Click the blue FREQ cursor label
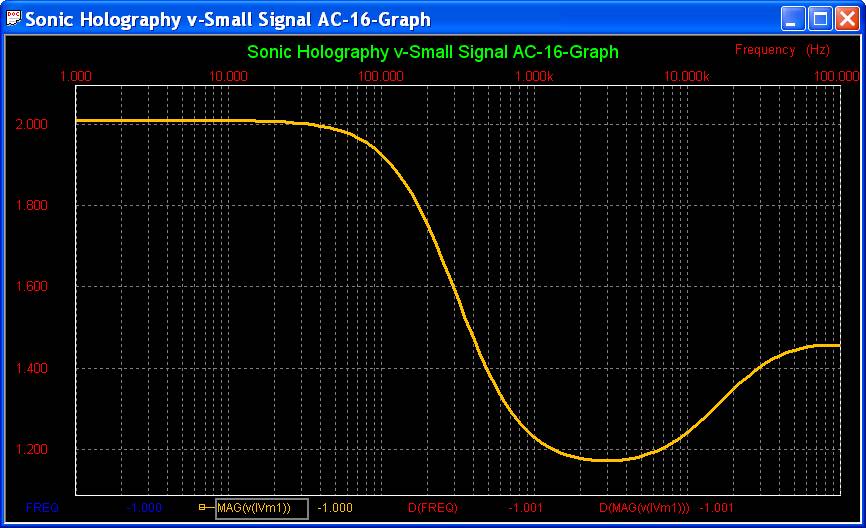 [42, 508]
